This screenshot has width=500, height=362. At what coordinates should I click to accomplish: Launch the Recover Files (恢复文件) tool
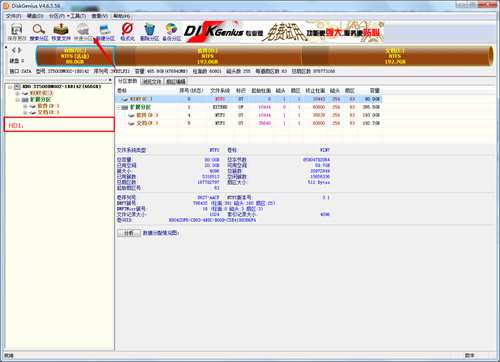61,32
